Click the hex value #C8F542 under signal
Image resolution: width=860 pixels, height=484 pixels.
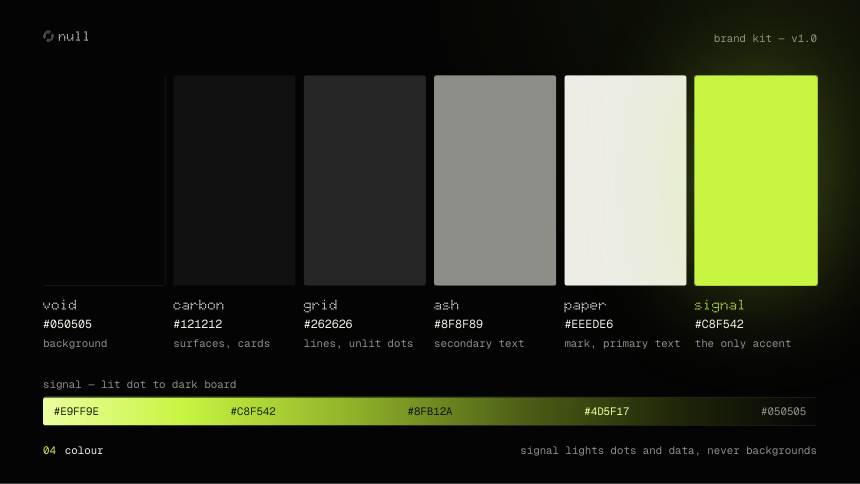(719, 324)
